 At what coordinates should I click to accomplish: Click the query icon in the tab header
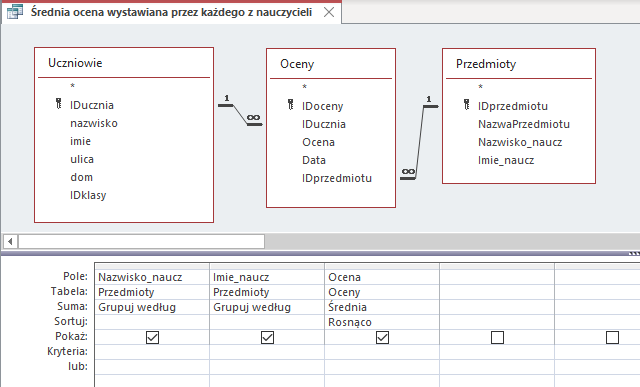tap(15, 12)
